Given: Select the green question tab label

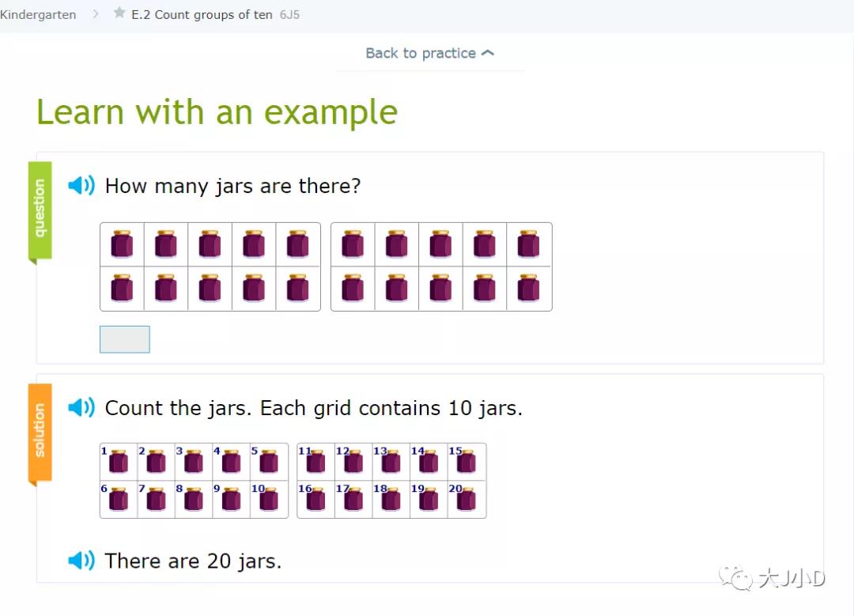Looking at the screenshot, I should 40,209.
